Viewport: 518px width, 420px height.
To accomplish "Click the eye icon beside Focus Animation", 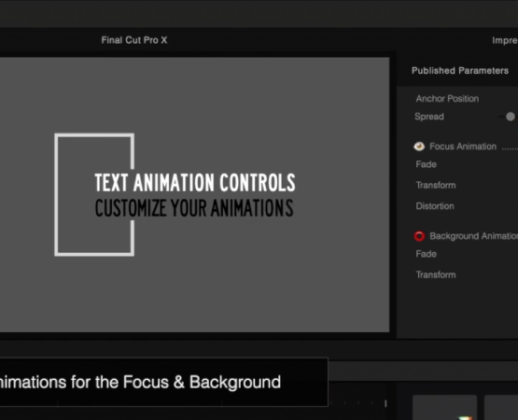I will [x=419, y=147].
